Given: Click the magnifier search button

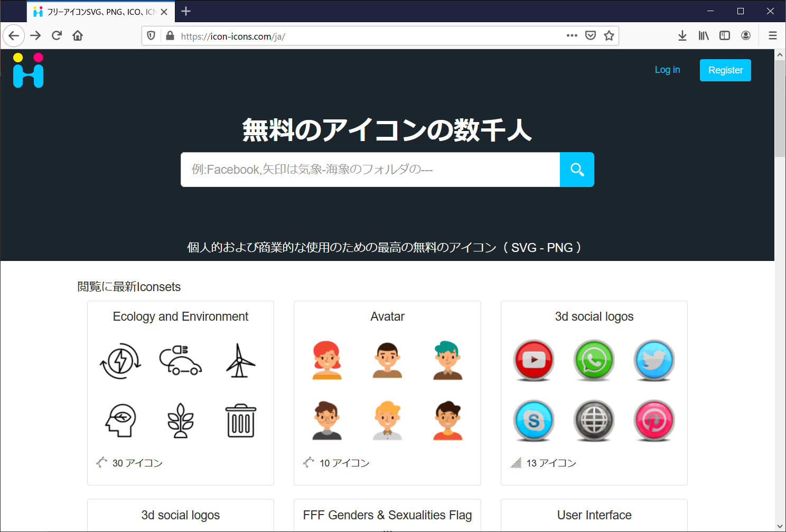Looking at the screenshot, I should coord(577,170).
